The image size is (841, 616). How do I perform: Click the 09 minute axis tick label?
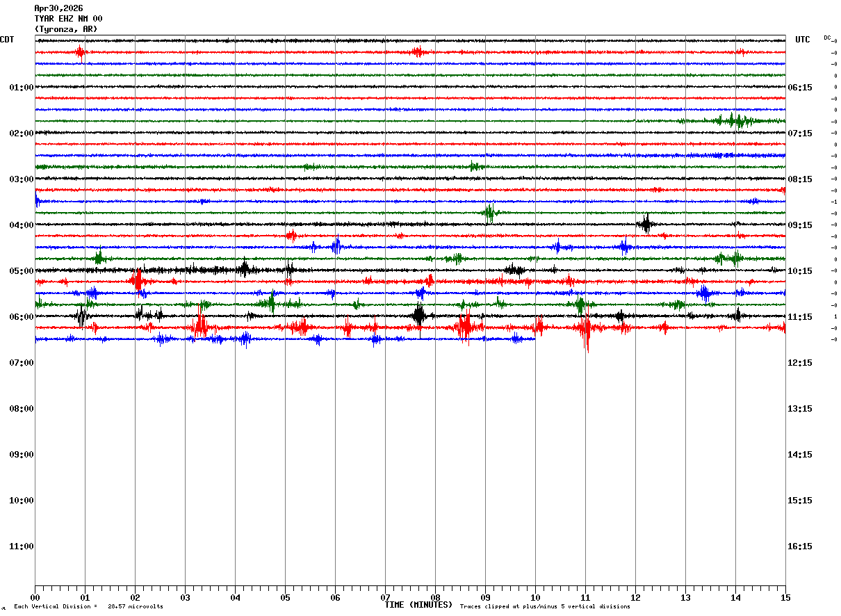click(485, 597)
